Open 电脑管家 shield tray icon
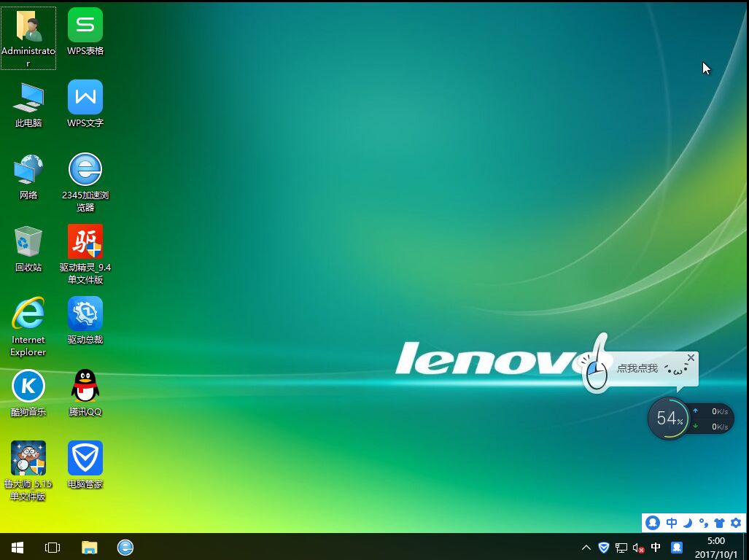This screenshot has width=749, height=560. click(x=604, y=548)
